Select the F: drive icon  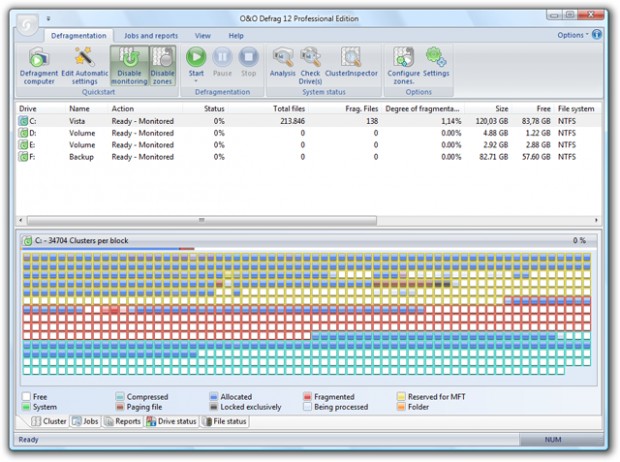pos(23,157)
